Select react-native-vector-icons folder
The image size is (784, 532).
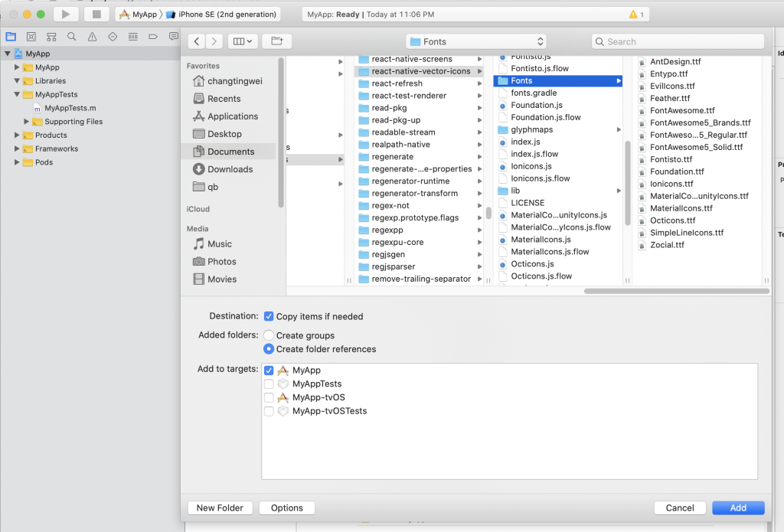pos(419,71)
